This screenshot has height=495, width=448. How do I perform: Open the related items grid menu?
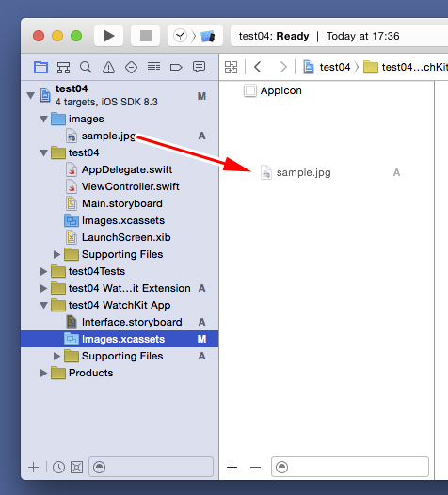click(x=232, y=67)
